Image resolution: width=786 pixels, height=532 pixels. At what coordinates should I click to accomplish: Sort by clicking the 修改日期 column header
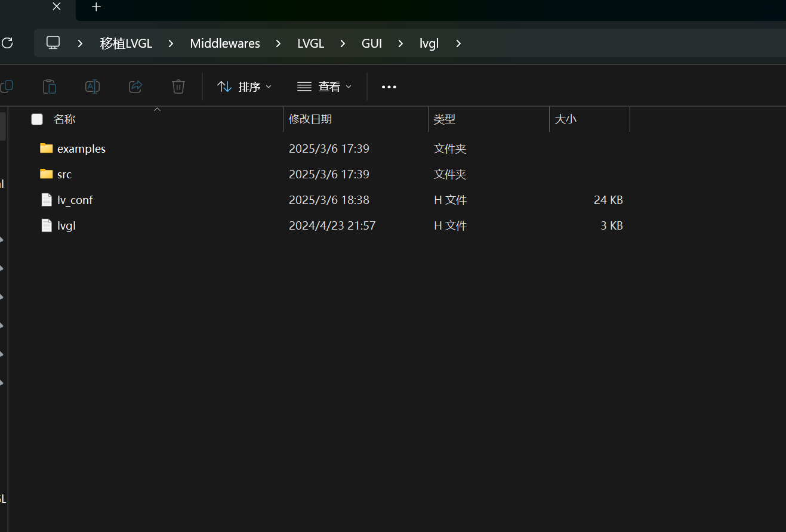pos(310,119)
